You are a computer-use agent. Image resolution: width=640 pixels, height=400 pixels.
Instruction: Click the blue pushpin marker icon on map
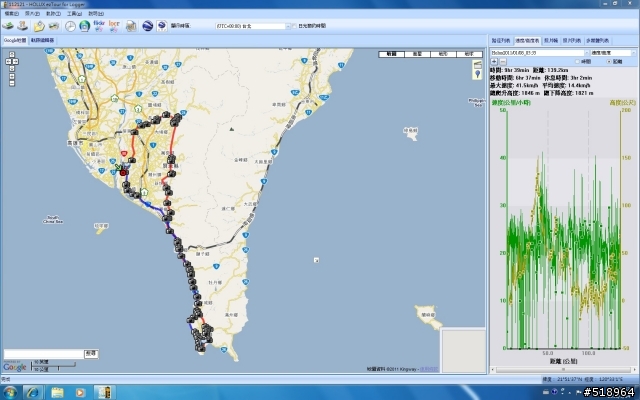pyautogui.click(x=477, y=74)
